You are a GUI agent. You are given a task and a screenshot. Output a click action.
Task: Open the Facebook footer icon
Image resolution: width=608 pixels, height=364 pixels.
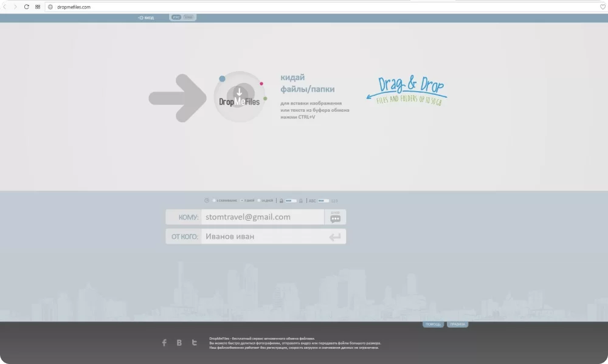[164, 343]
